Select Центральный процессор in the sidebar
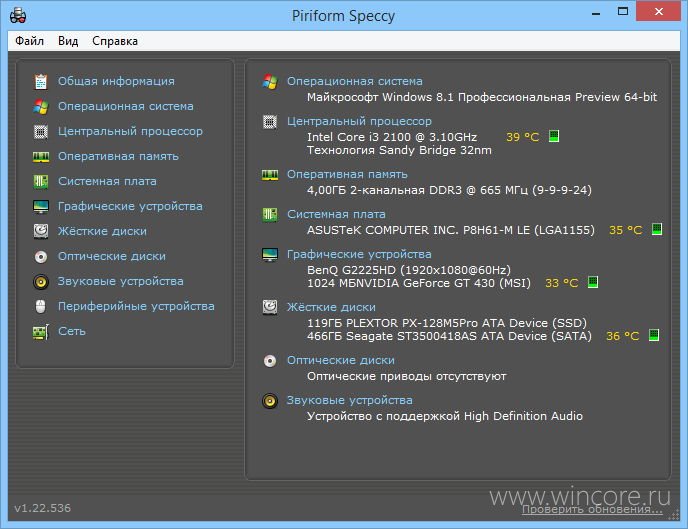This screenshot has height=529, width=688. pos(130,131)
